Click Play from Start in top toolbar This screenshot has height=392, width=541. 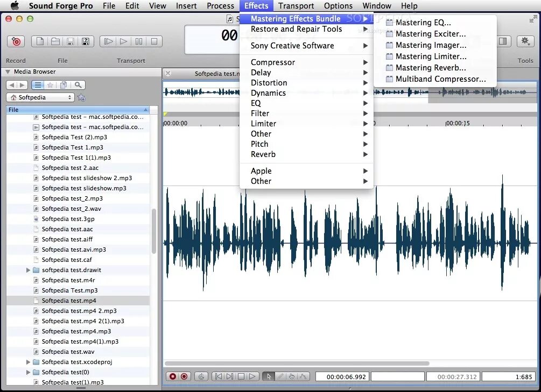pyautogui.click(x=108, y=41)
